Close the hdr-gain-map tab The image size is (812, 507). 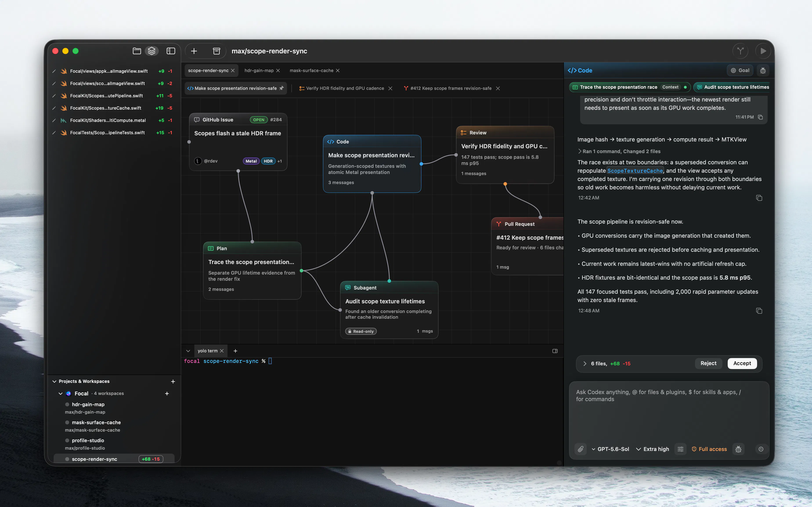pos(278,71)
